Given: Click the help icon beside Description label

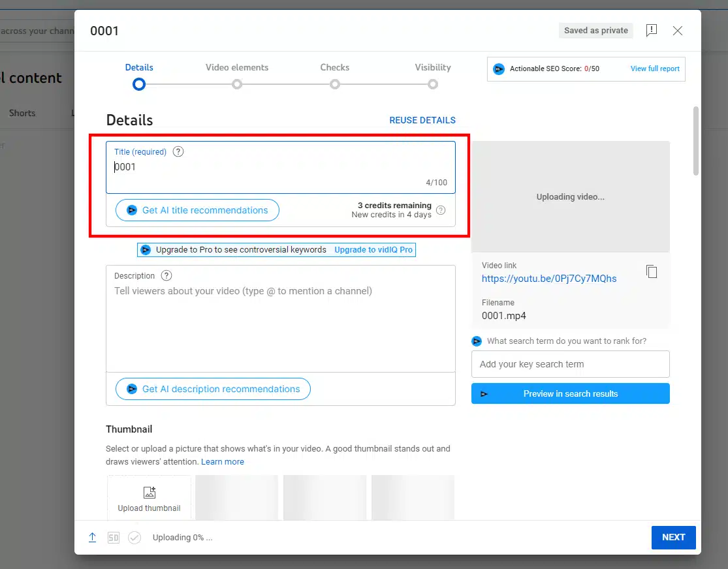Looking at the screenshot, I should (x=166, y=275).
